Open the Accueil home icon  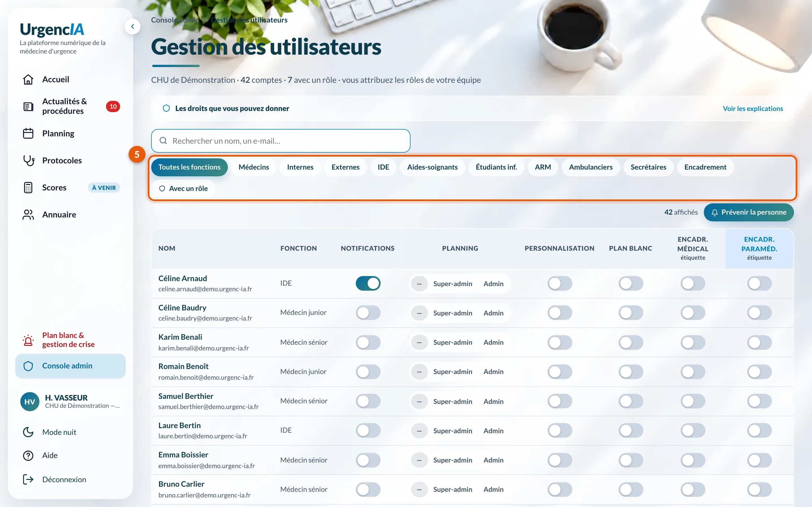tap(28, 79)
